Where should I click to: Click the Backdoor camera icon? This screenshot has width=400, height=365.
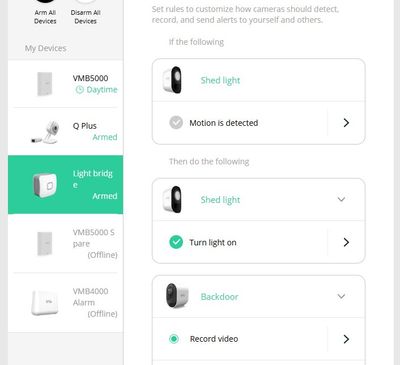click(x=177, y=296)
